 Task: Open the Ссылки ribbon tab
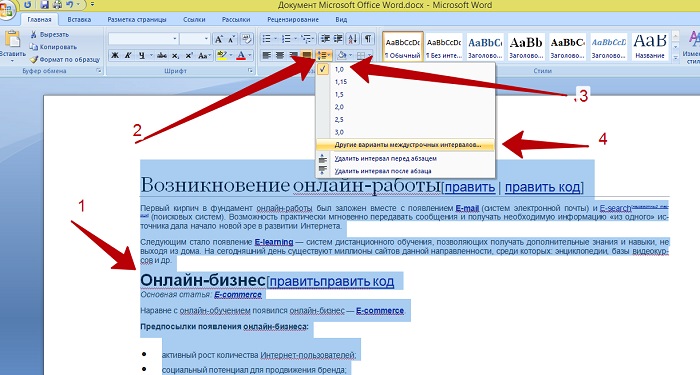point(194,20)
